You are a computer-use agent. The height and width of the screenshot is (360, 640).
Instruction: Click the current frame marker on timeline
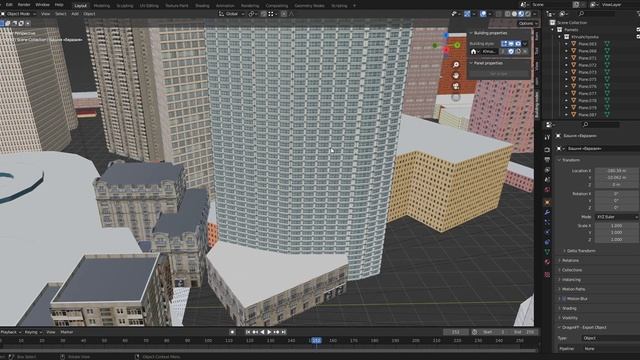click(x=316, y=340)
